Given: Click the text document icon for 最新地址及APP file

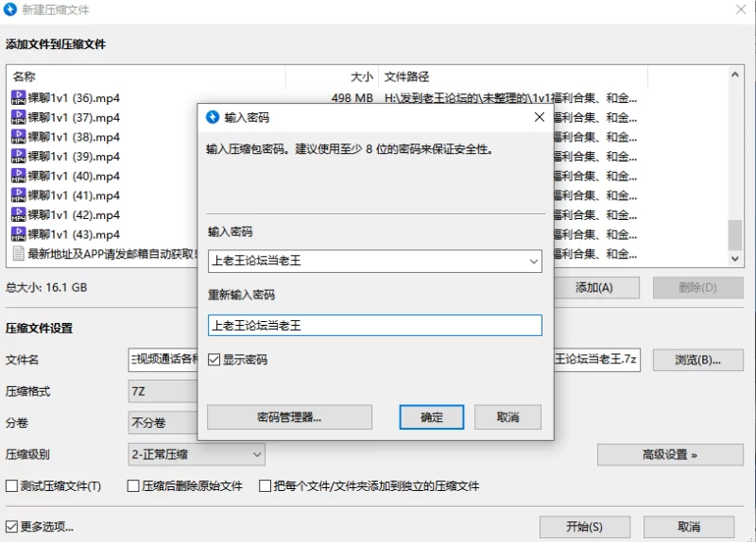Looking at the screenshot, I should 18,253.
